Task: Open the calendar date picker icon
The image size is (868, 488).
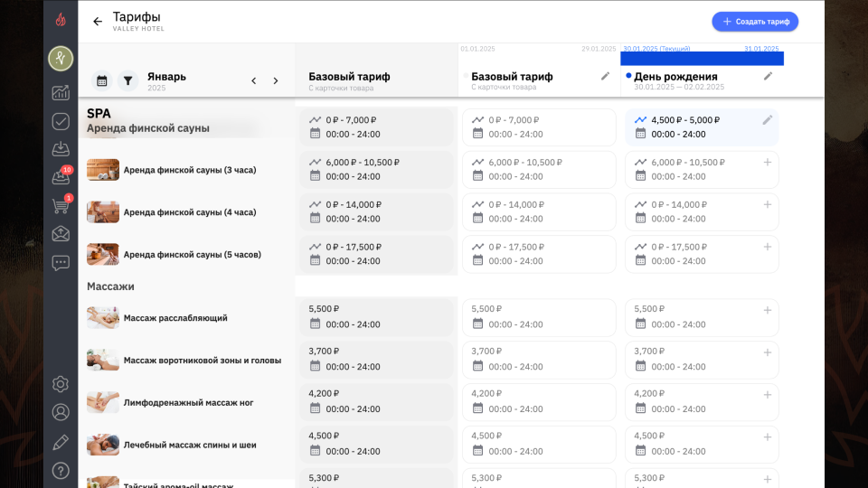Action: (102, 80)
